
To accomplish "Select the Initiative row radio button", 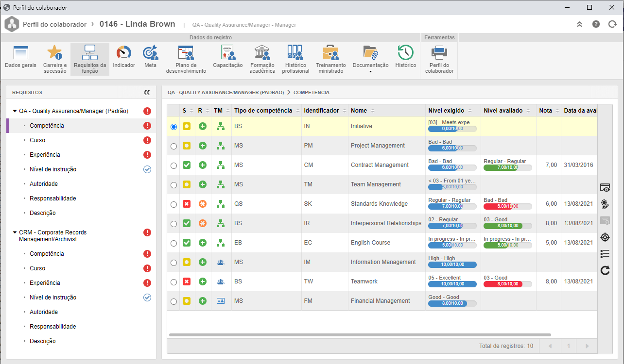I will (x=173, y=127).
